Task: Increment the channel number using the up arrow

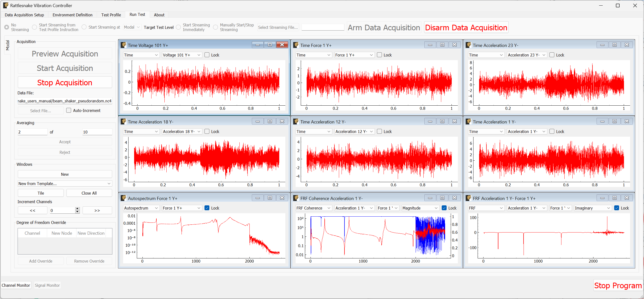Action: (x=77, y=209)
